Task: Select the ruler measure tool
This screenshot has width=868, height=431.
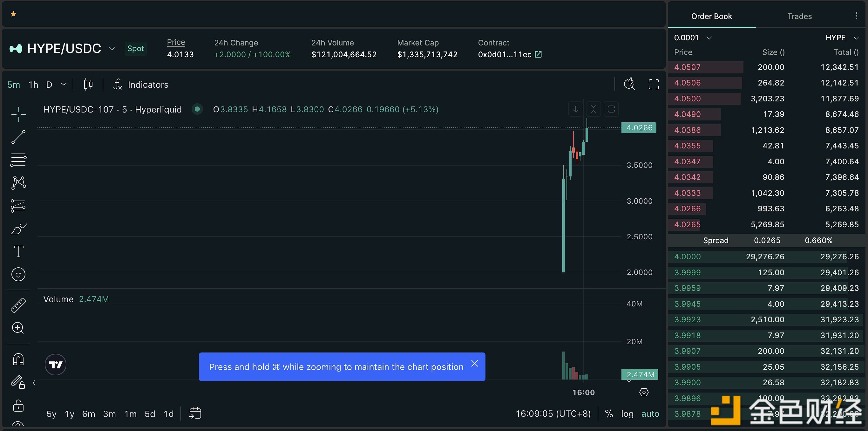Action: (x=18, y=305)
